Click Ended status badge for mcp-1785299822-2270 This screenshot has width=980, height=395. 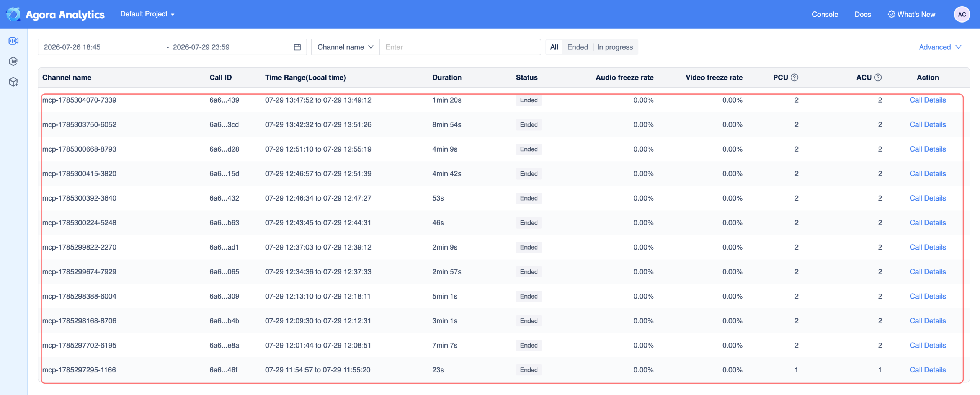click(529, 247)
